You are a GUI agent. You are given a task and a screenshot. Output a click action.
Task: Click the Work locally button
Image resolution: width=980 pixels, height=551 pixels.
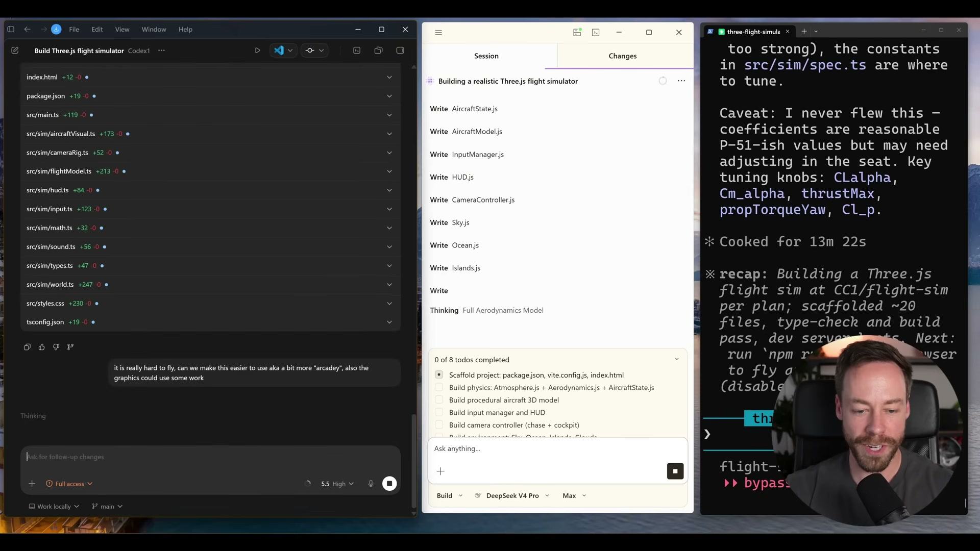click(x=54, y=506)
